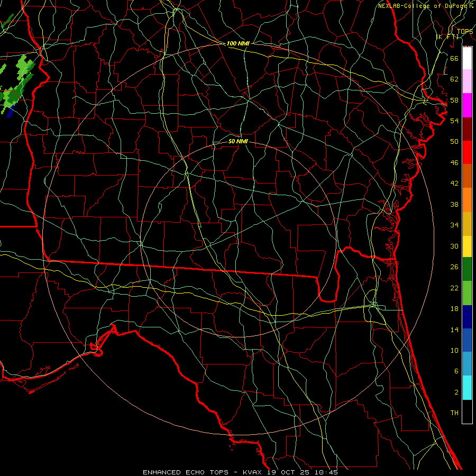Click the "50 NMI" range ring label
The height and width of the screenshot is (476, 476).
238,141
